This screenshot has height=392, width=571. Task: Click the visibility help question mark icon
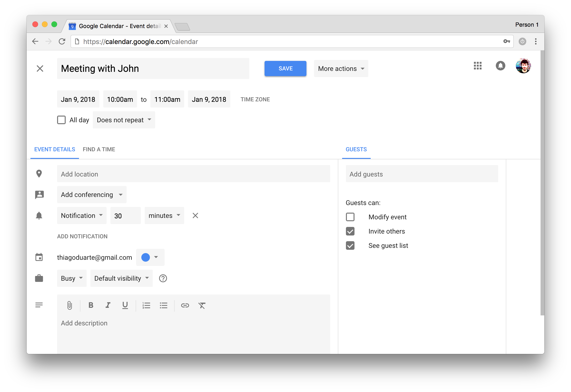[163, 278]
